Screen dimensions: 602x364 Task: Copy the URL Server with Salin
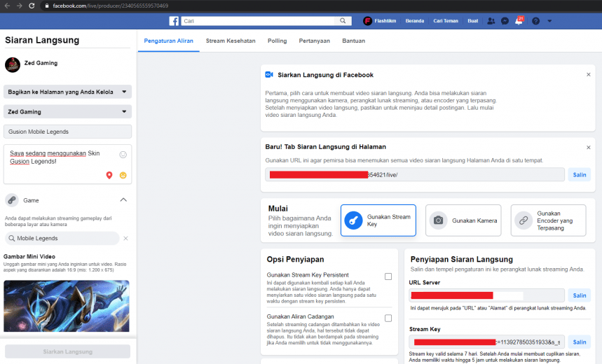580,295
